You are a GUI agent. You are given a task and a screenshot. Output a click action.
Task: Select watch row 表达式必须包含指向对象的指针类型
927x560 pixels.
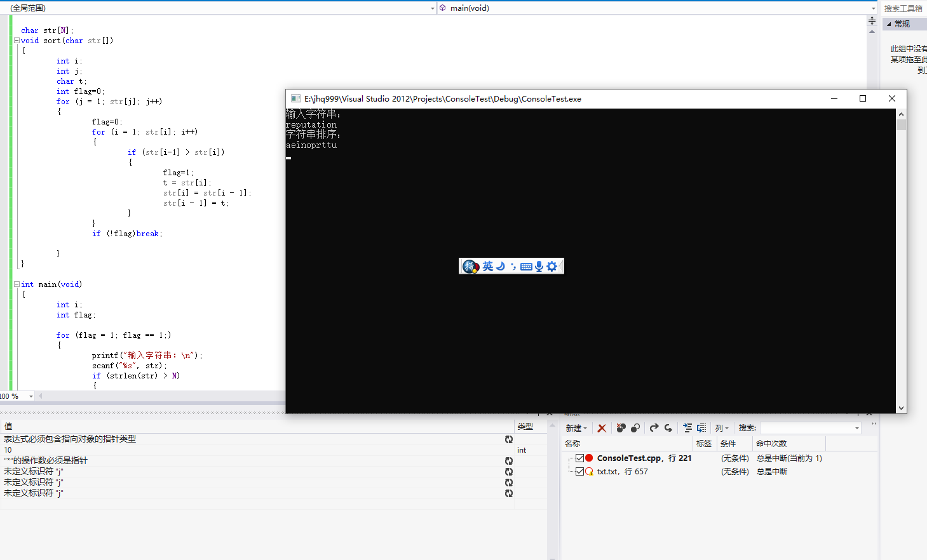[273, 439]
